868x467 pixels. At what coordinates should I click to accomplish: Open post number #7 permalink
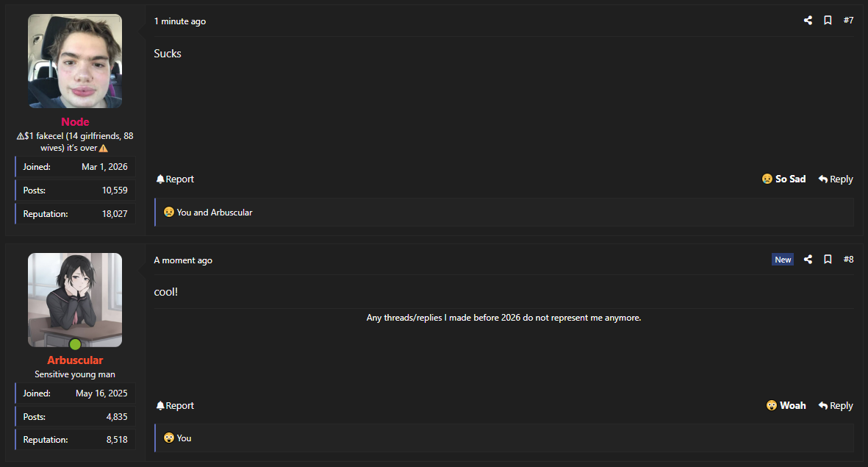pos(849,21)
